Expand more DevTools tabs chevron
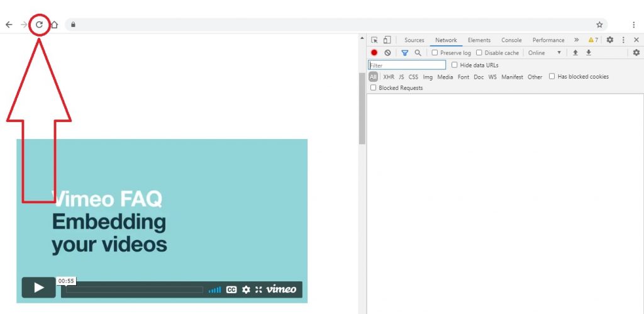644x314 pixels. click(576, 40)
